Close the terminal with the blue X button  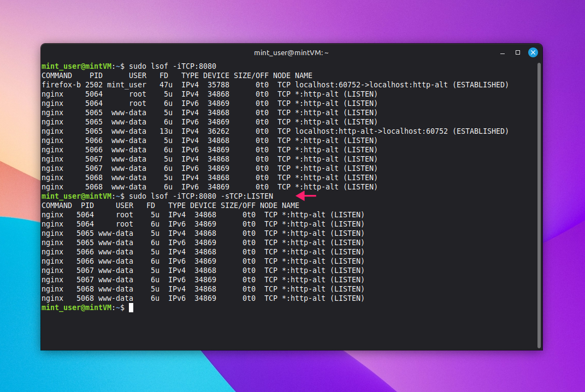tap(533, 52)
